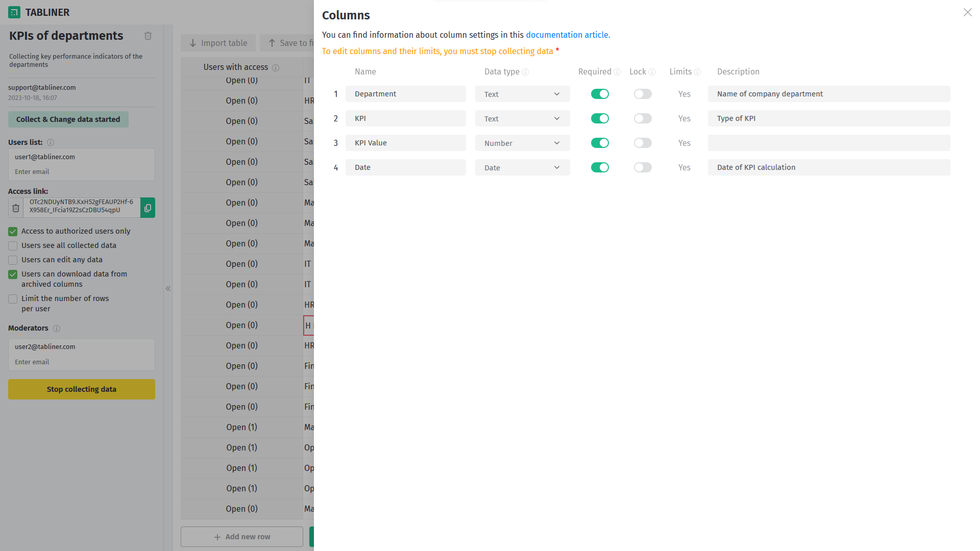The height and width of the screenshot is (551, 980).
Task: Copy the access link
Action: pyautogui.click(x=148, y=208)
